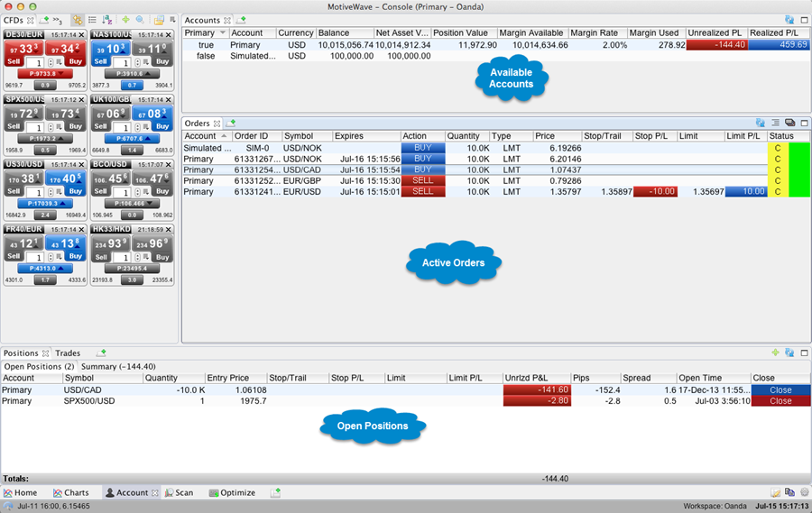Image resolution: width=812 pixels, height=513 pixels.
Task: Click the refresh icon in Orders panel header
Action: pyautogui.click(x=761, y=123)
